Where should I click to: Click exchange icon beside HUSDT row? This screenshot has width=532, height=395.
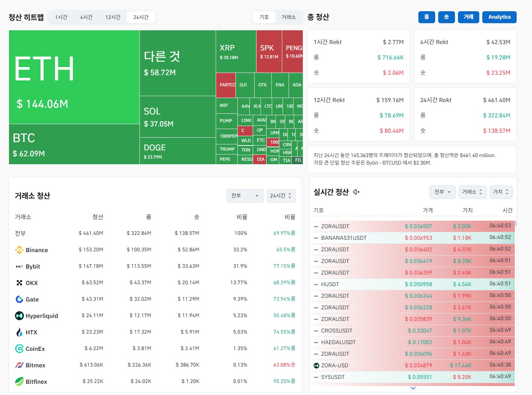click(316, 284)
